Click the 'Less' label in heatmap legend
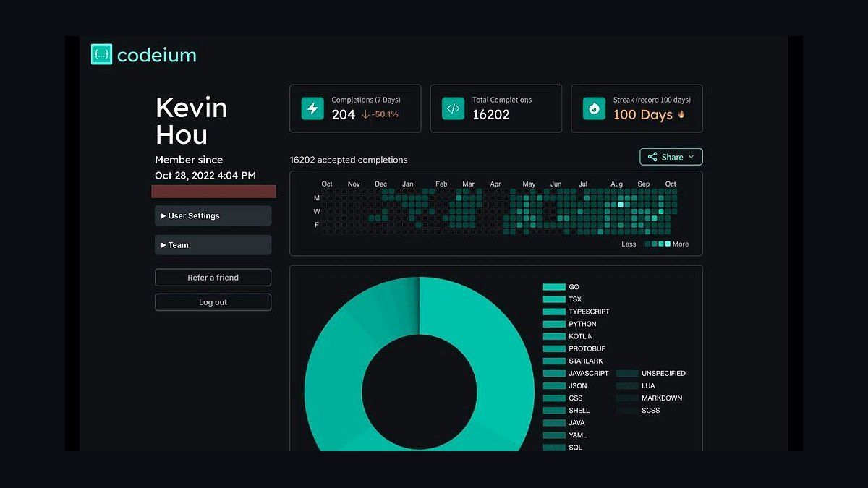Image resolution: width=868 pixels, height=488 pixels. click(629, 244)
